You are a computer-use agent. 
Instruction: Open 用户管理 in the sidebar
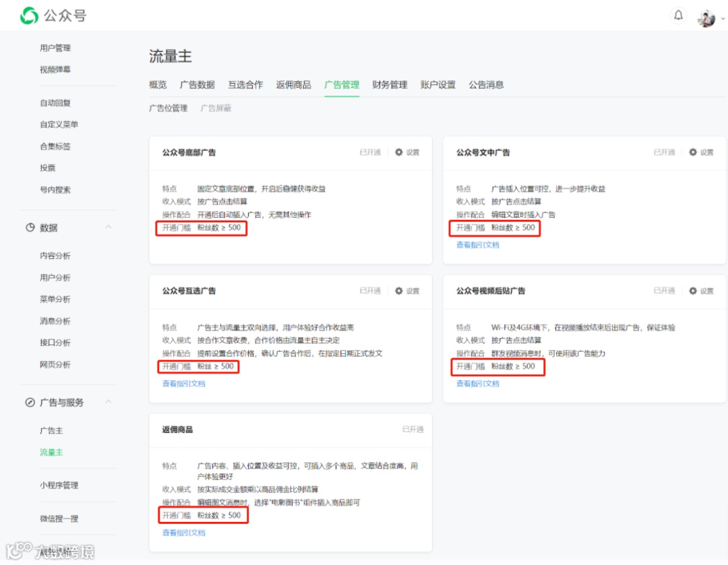pyautogui.click(x=55, y=48)
